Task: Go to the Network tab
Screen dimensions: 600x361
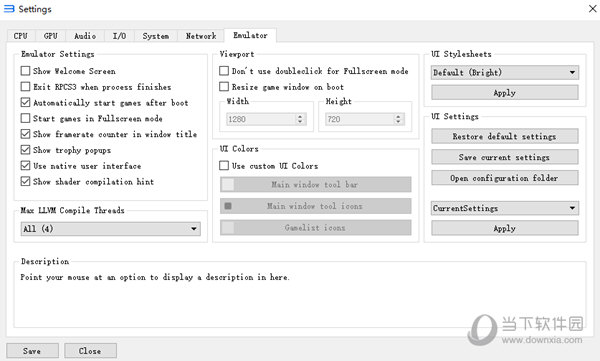Action: (201, 36)
